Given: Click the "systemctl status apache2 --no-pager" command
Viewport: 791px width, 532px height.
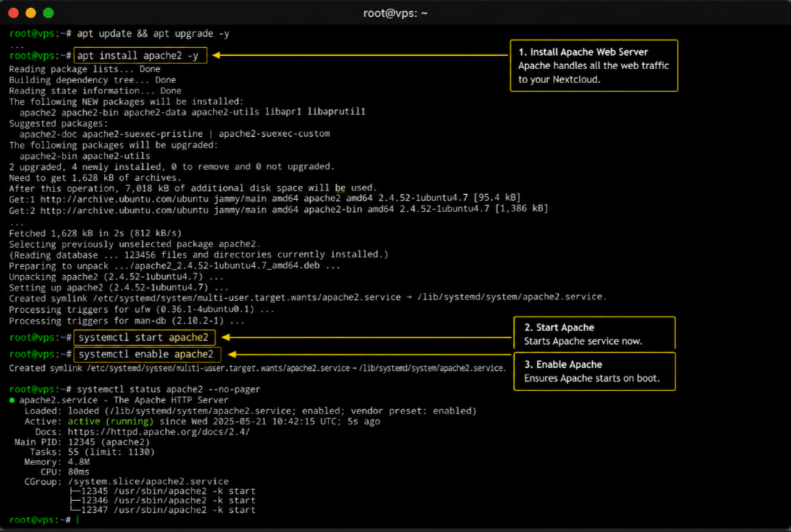Looking at the screenshot, I should [x=169, y=389].
